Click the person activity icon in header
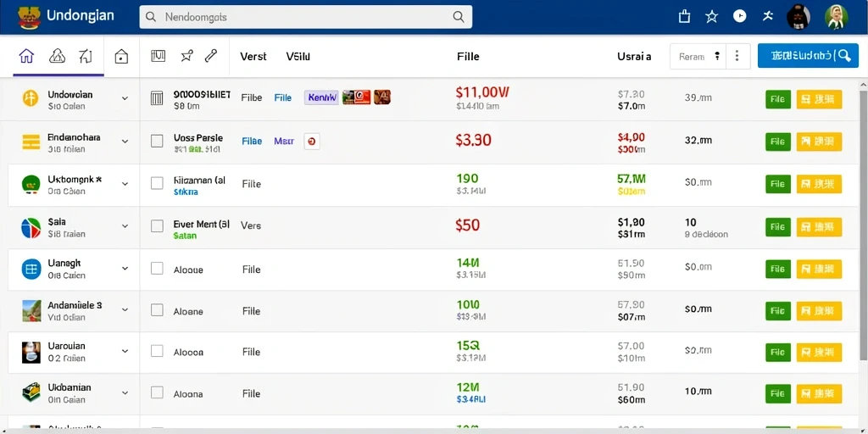Viewport: 868px width, 434px height. (x=767, y=17)
